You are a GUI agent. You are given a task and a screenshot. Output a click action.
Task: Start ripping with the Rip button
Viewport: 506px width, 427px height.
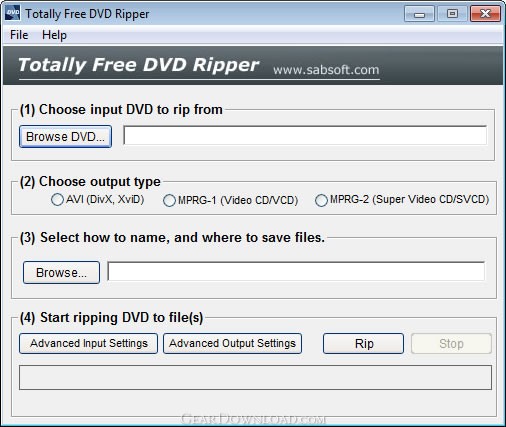click(363, 343)
